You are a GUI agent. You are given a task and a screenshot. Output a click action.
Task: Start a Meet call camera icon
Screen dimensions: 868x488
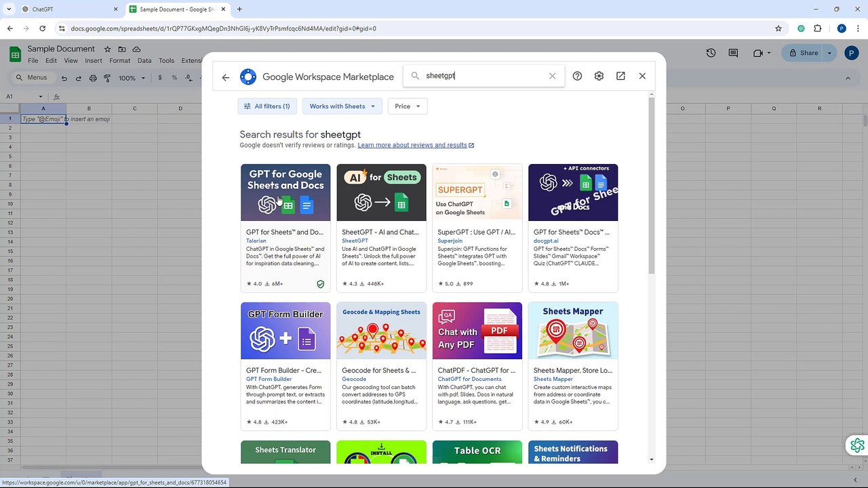pos(758,53)
